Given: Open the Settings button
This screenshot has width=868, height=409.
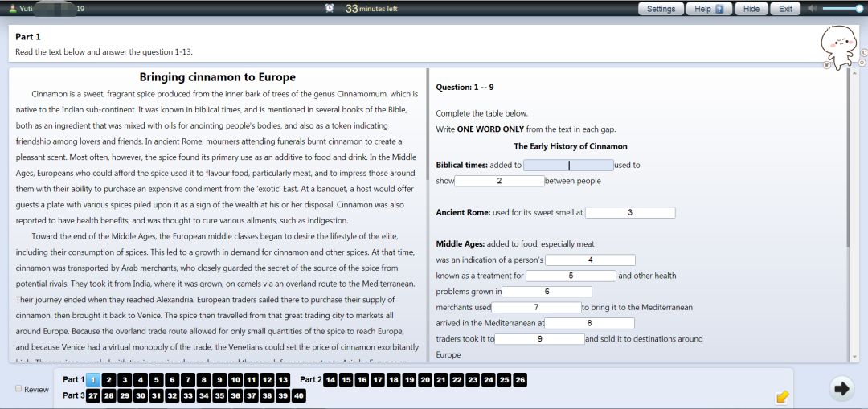Looking at the screenshot, I should (661, 9).
